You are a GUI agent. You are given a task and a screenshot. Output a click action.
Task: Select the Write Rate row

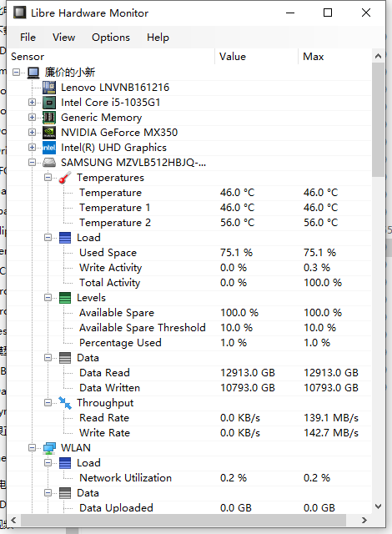[x=189, y=433]
